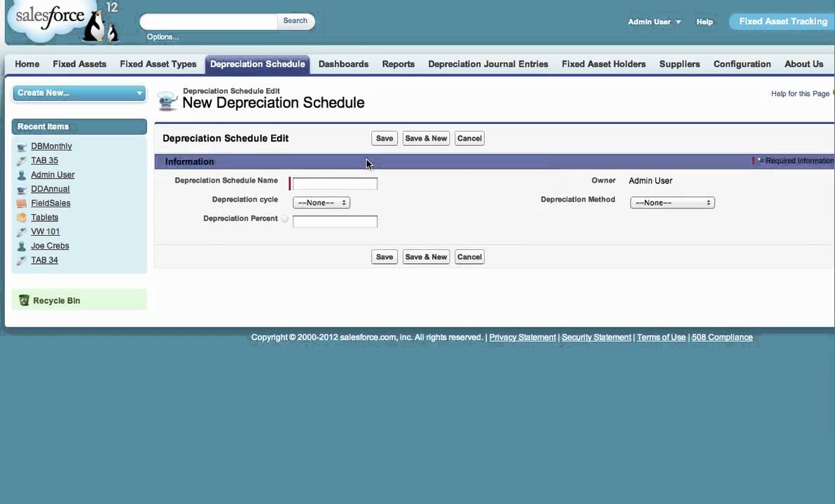Open the Terms of Use link
Screen dimensions: 835x504
pyautogui.click(x=661, y=337)
